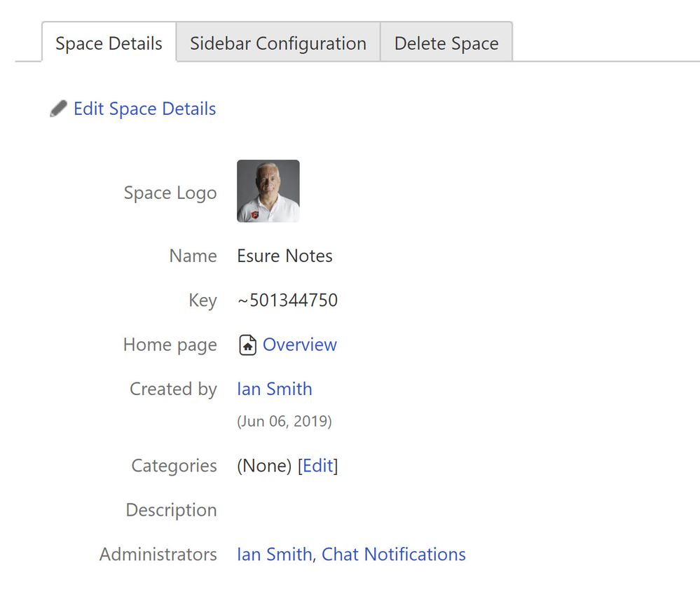Open the Overview home page link

(x=300, y=345)
